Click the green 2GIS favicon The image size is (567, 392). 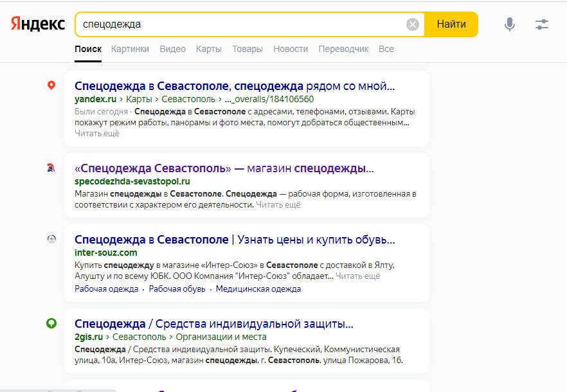coord(51,323)
